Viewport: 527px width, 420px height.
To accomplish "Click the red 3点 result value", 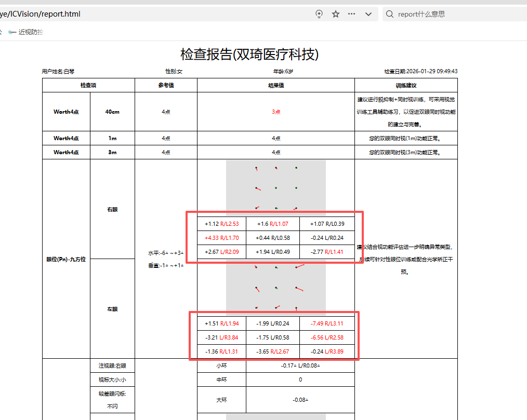I will point(276,112).
